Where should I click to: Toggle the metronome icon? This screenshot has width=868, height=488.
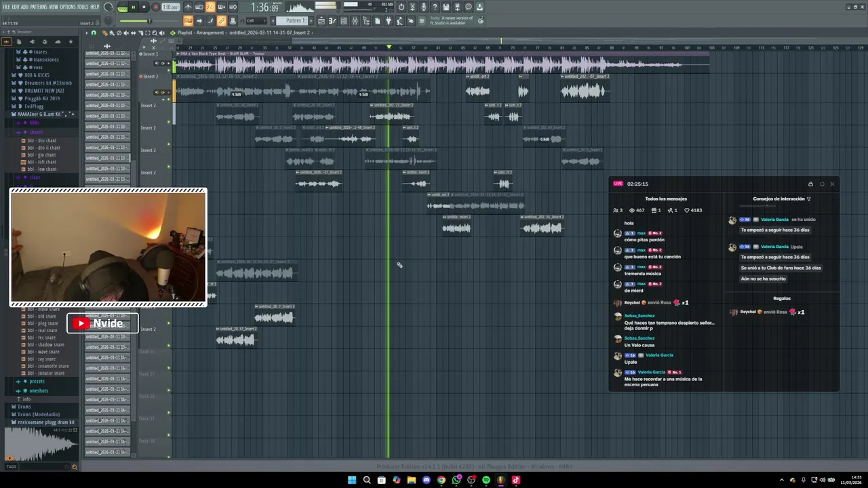click(x=189, y=7)
